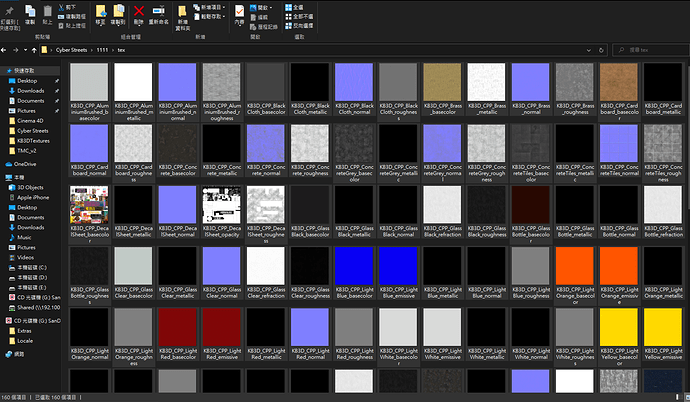
Task: Navigate to Cyber Streets breadcrumb
Action: [x=71, y=50]
